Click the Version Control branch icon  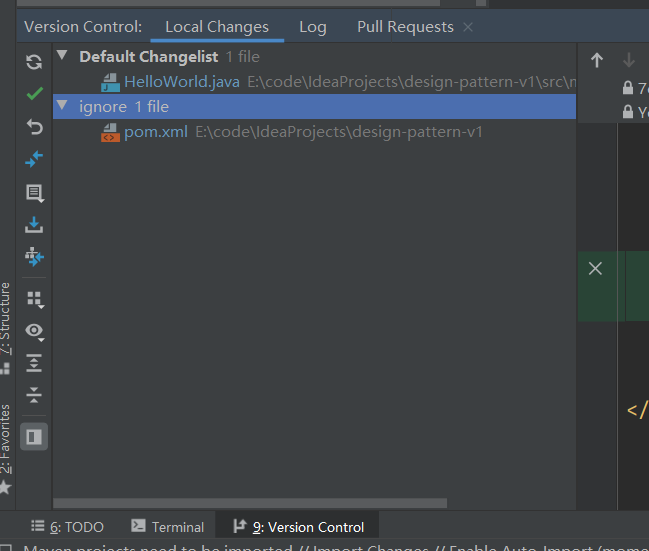click(x=240, y=526)
